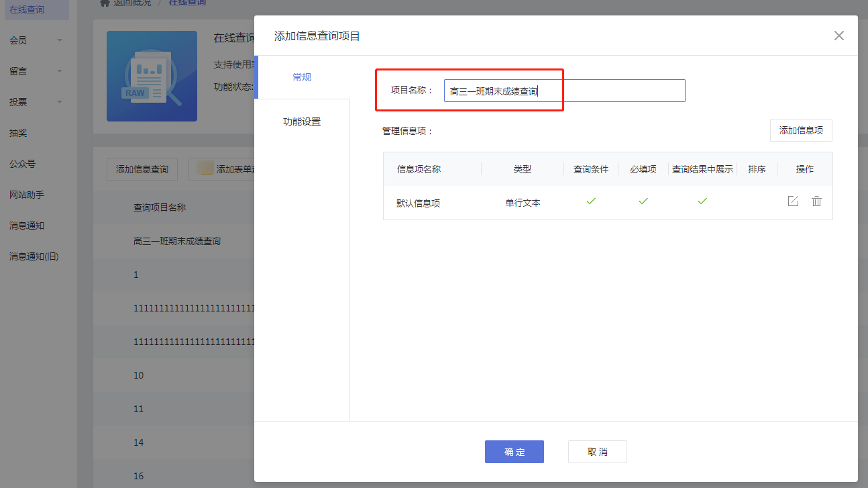Screen dimensions: 868x488
Task: Click 添加信息查询 button on background page
Action: [x=142, y=169]
